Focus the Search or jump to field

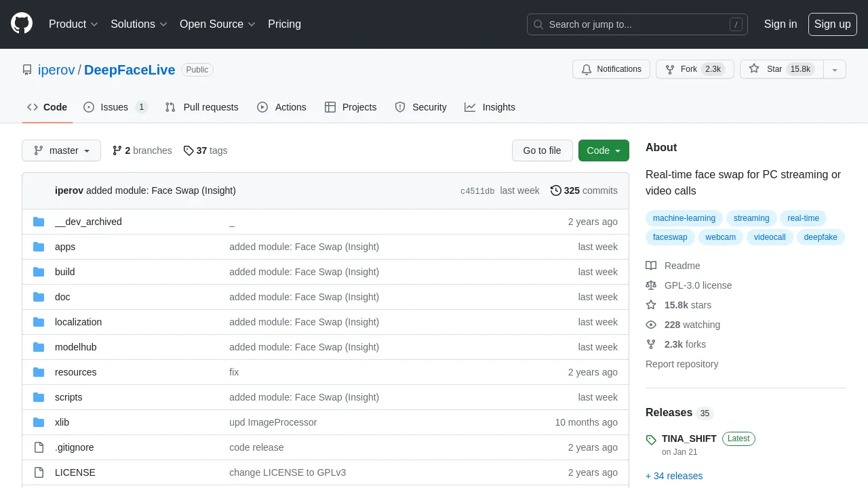(x=637, y=24)
